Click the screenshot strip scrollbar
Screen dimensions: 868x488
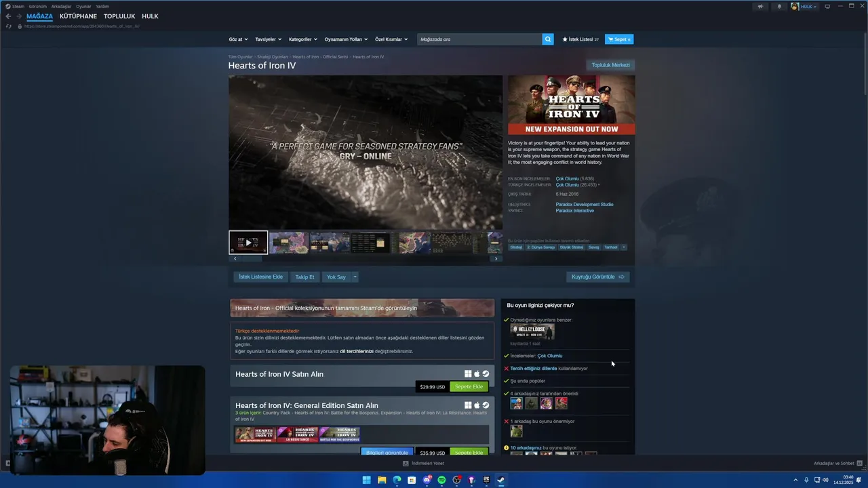click(x=366, y=258)
